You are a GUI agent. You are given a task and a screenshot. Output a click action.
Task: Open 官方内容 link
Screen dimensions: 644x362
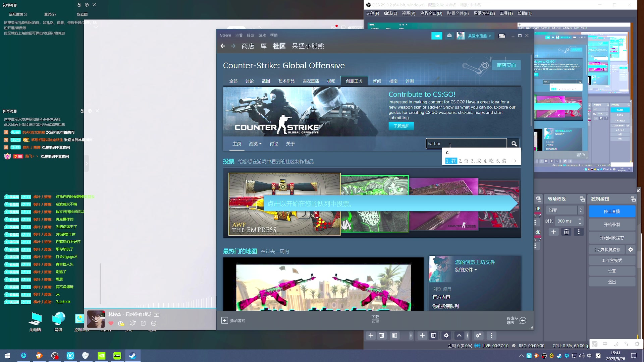click(x=441, y=297)
